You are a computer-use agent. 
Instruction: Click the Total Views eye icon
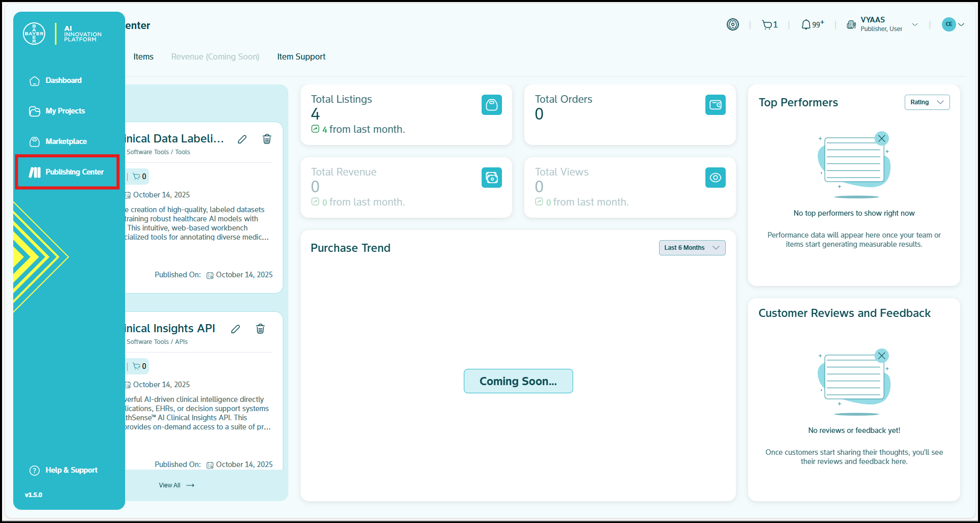coord(715,178)
